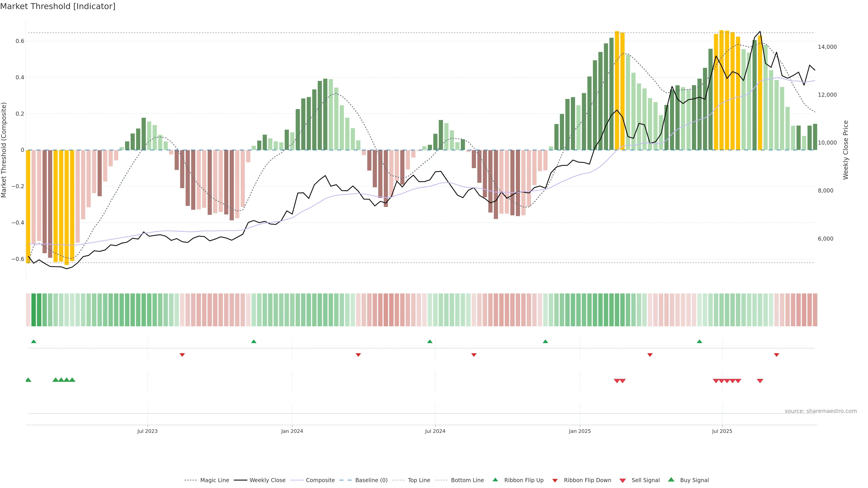Click the darkest green ribbon cell at far left
Screen dimensions: 868x488
34,310
